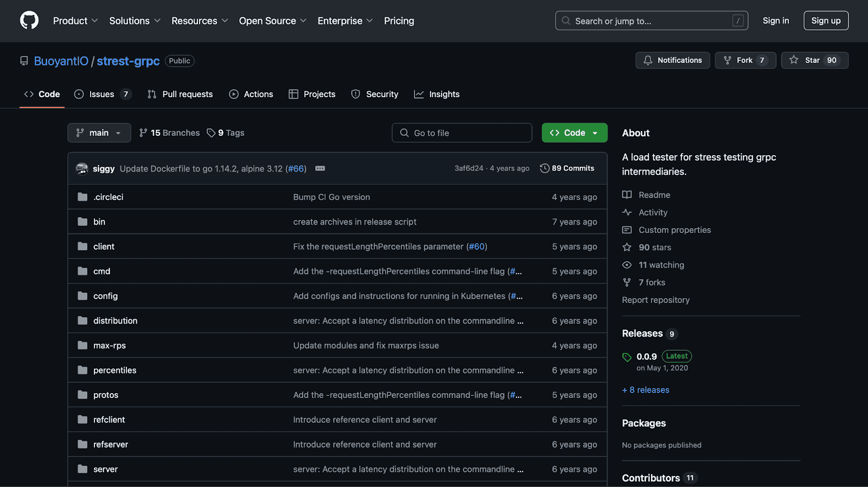Open the 90 stars link
Screen dimensions: 868x487
(x=655, y=247)
